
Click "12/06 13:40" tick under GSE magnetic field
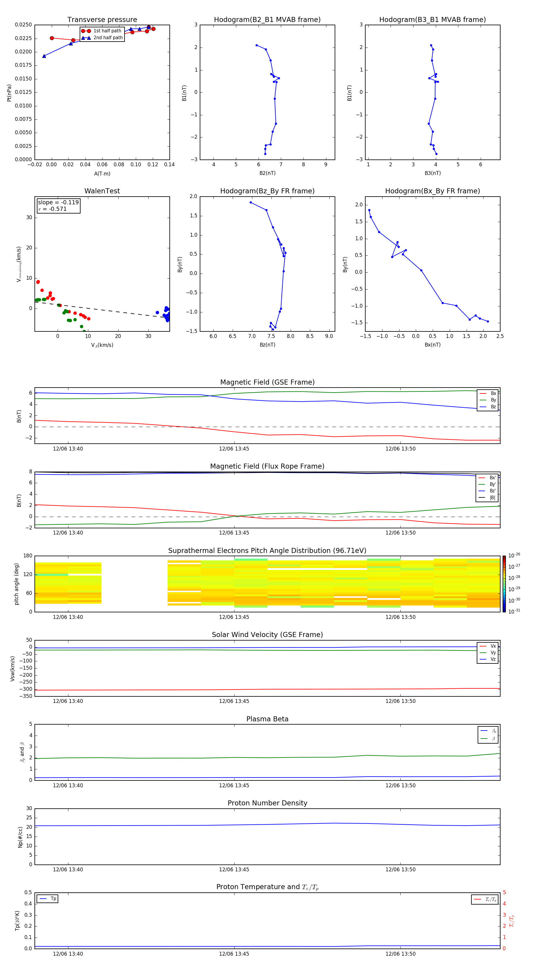pyautogui.click(x=68, y=449)
